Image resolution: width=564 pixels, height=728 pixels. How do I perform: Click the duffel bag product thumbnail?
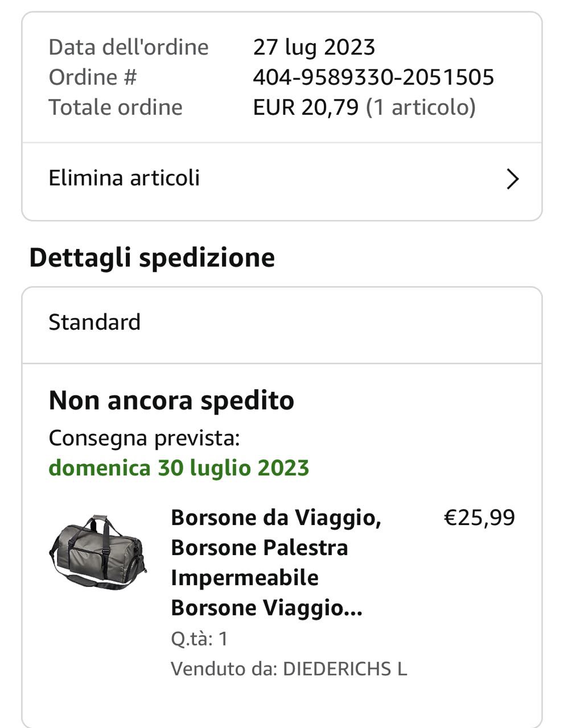98,552
